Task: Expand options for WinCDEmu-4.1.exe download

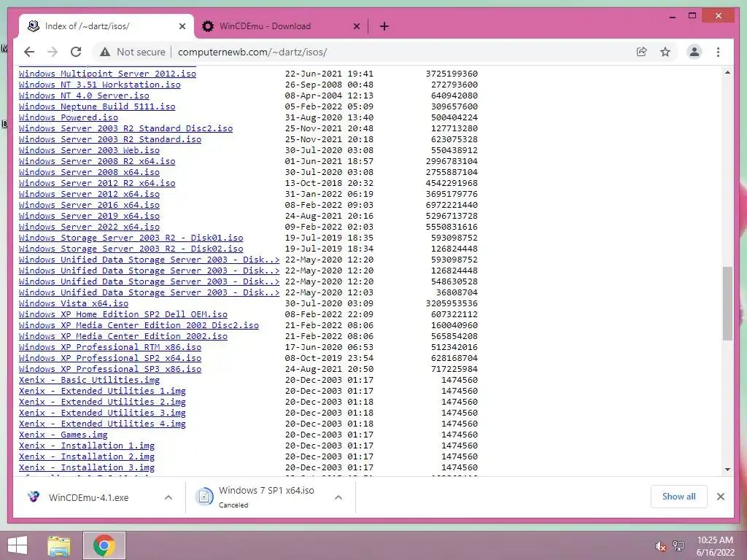Action: [169, 497]
